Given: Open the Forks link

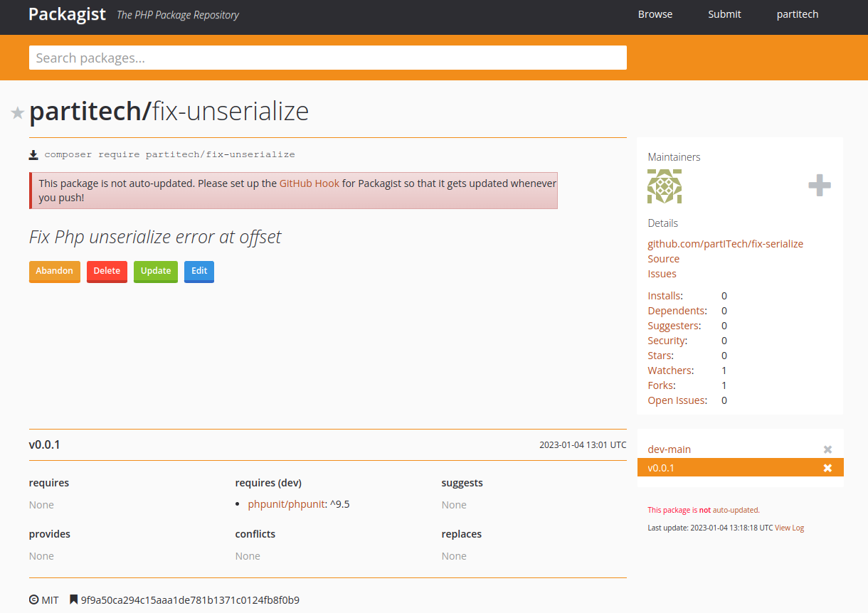Looking at the screenshot, I should 660,385.
